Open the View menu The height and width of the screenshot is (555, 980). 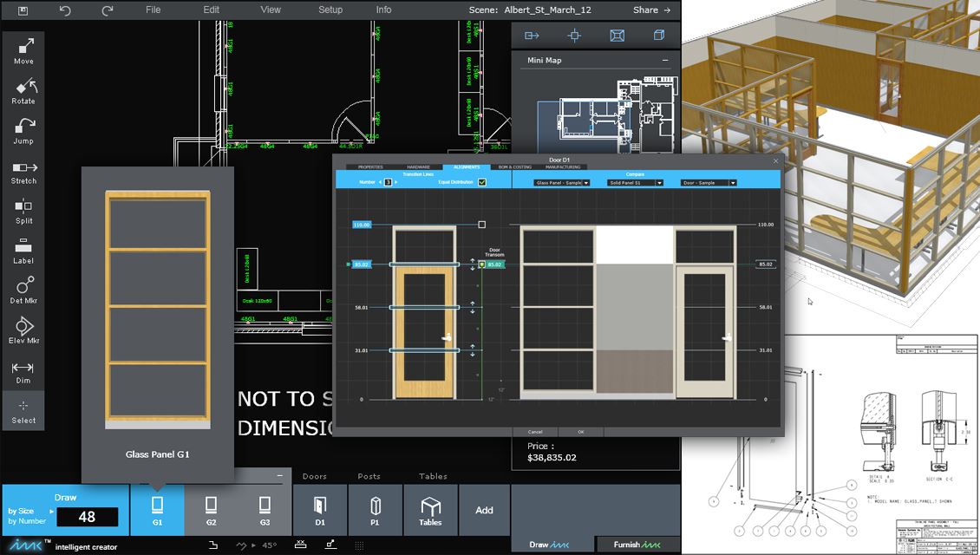(x=271, y=10)
